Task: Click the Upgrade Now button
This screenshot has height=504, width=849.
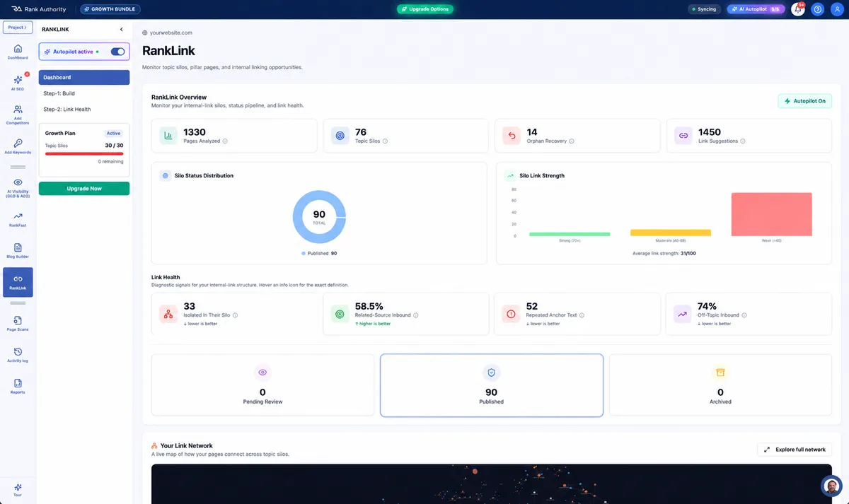Action: (84, 189)
